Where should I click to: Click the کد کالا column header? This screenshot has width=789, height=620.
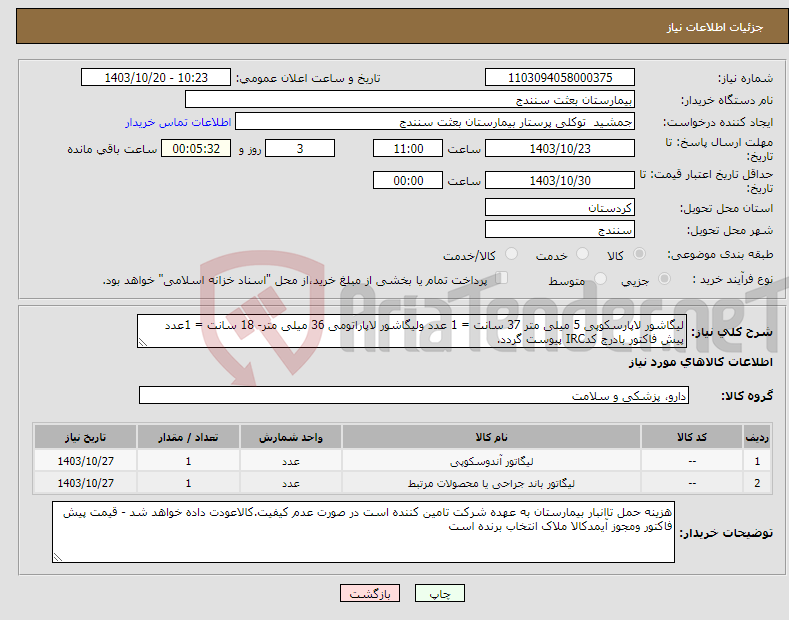pyautogui.click(x=692, y=437)
